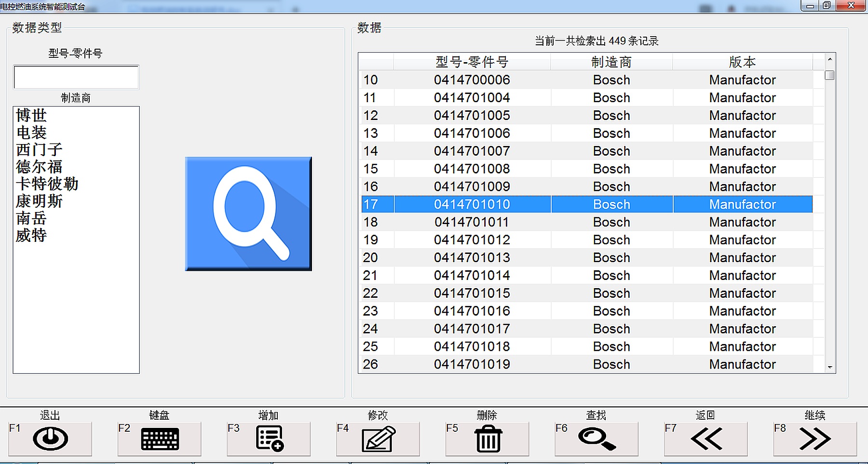Image resolution: width=868 pixels, height=464 pixels.
Task: Select part number 0414701012
Action: pos(472,240)
